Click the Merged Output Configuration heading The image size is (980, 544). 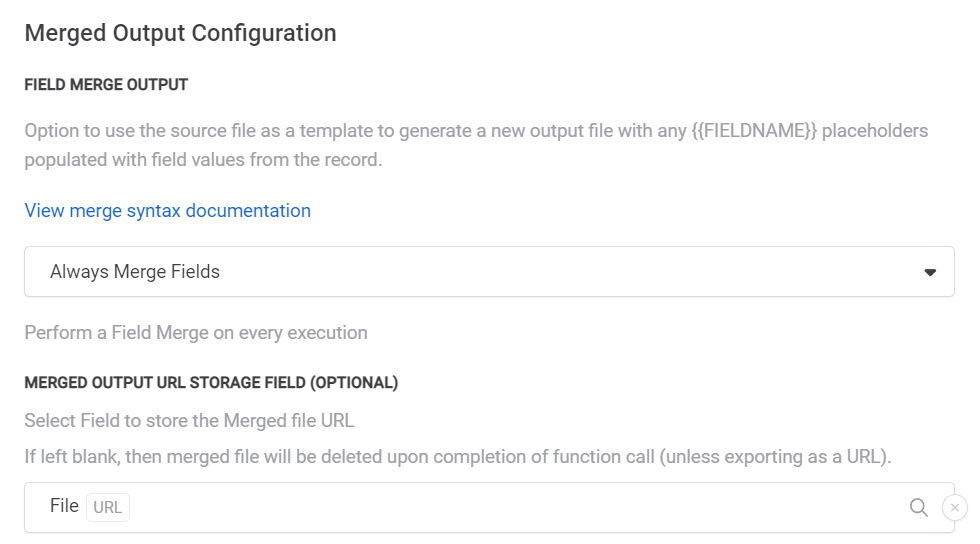180,33
